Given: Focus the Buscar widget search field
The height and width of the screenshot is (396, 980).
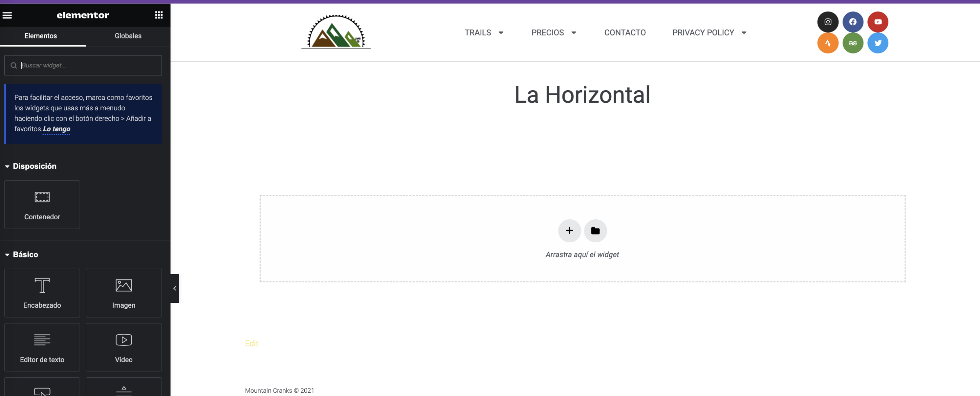Looking at the screenshot, I should [83, 65].
